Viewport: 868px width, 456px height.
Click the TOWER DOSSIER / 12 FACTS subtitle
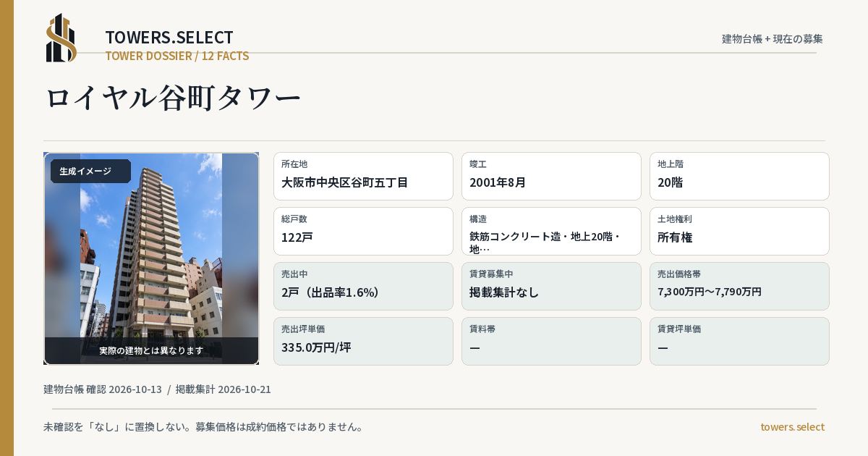[x=177, y=56]
